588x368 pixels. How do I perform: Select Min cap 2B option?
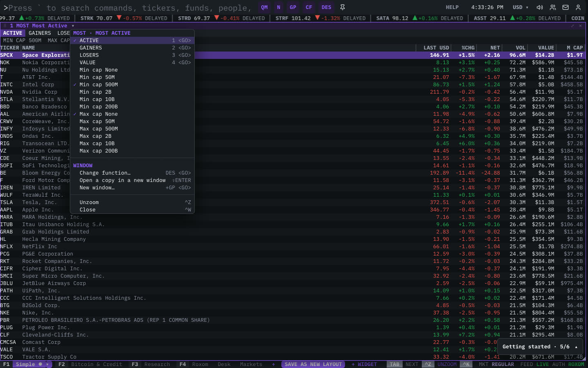click(x=132, y=92)
